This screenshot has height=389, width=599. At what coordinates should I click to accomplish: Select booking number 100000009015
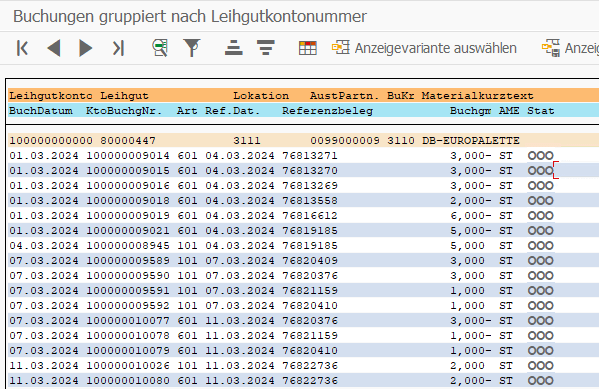point(128,170)
